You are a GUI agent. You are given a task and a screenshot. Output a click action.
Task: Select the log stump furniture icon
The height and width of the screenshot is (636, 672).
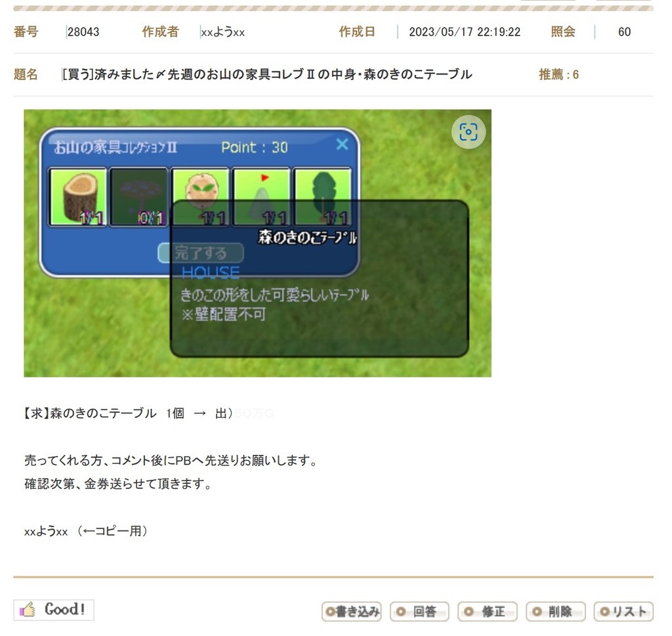pyautogui.click(x=78, y=196)
